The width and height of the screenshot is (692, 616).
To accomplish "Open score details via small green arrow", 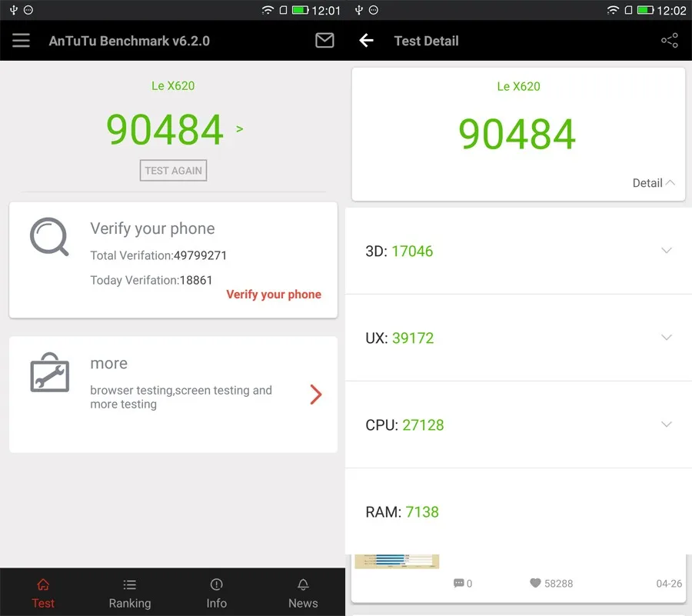I will tap(240, 129).
